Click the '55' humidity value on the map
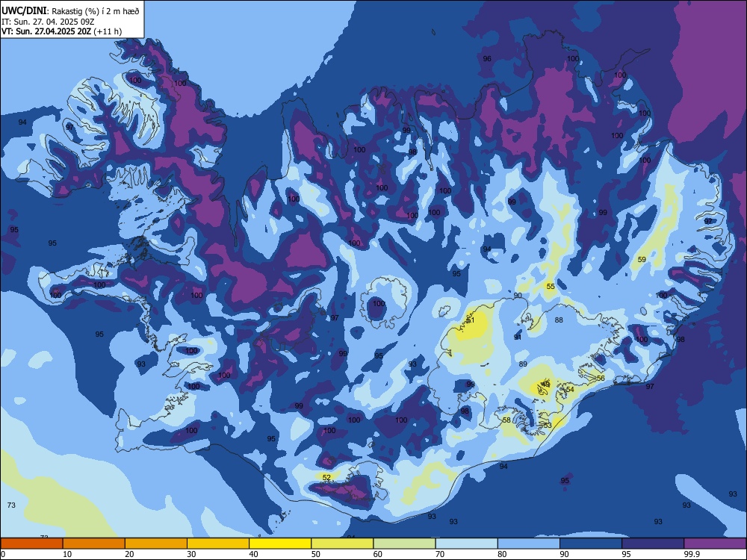The image size is (747, 560). click(551, 286)
